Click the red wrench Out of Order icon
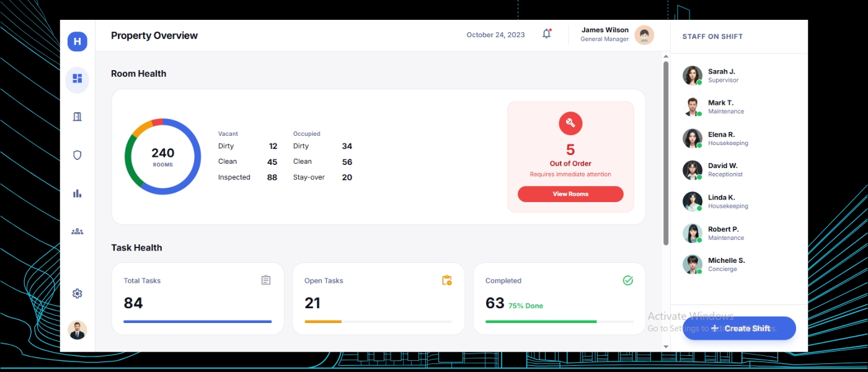 [x=570, y=123]
